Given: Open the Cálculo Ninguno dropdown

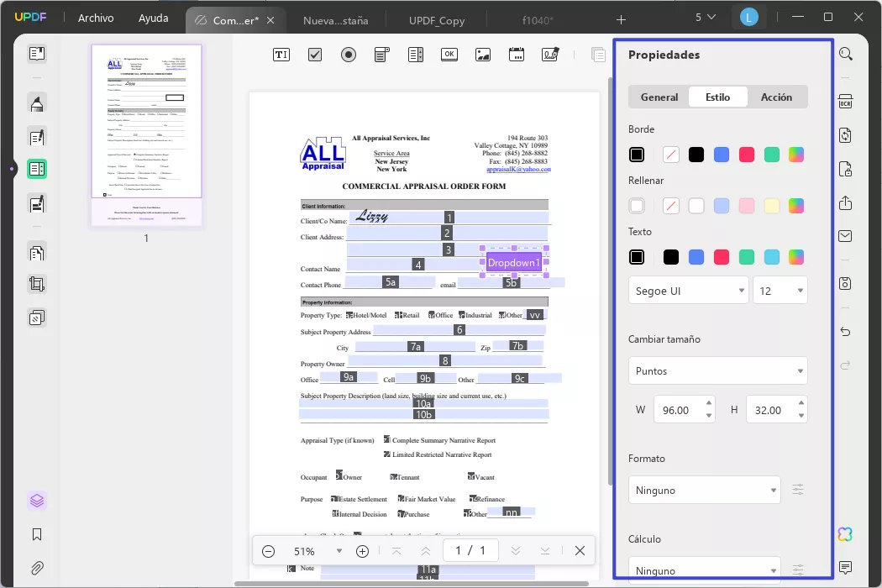Looking at the screenshot, I should pos(704,570).
